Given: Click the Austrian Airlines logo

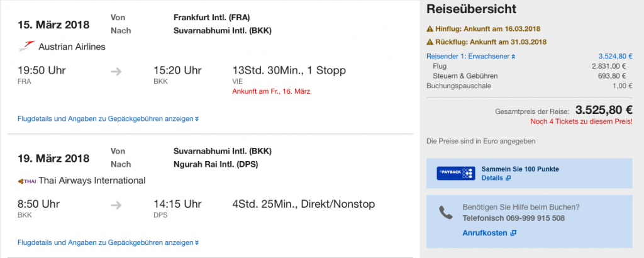Looking at the screenshot, I should pos(27,46).
